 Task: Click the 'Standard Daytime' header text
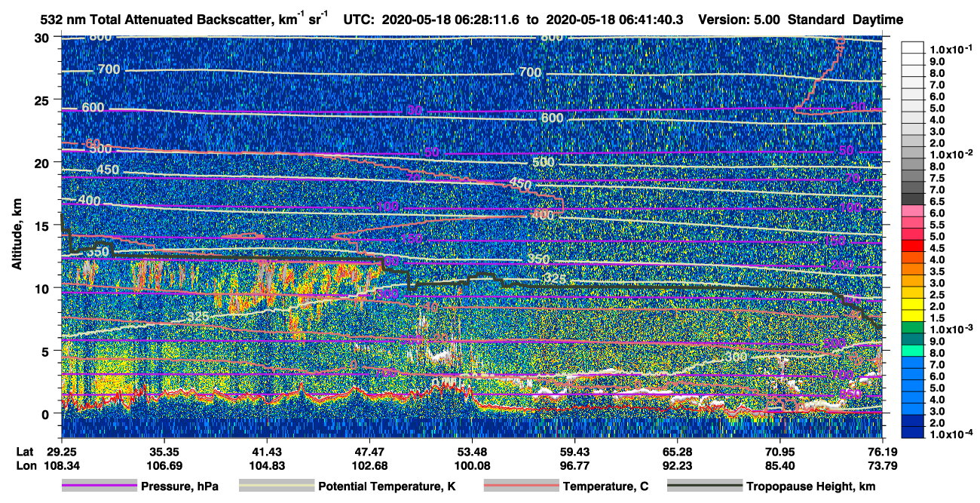coord(846,19)
